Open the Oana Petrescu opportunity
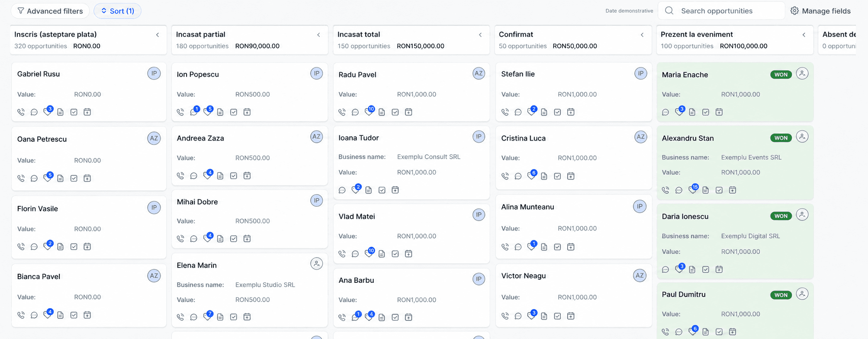 [x=42, y=139]
